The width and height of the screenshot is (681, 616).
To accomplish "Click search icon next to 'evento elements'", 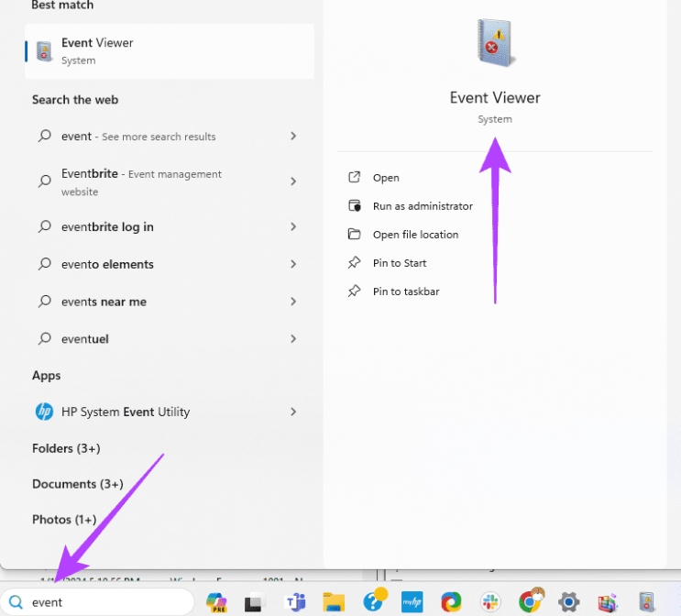I will 44,264.
